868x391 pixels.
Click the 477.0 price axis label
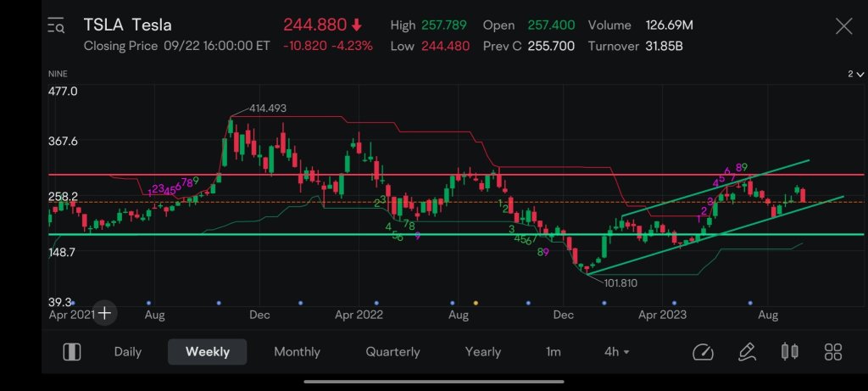tap(63, 92)
